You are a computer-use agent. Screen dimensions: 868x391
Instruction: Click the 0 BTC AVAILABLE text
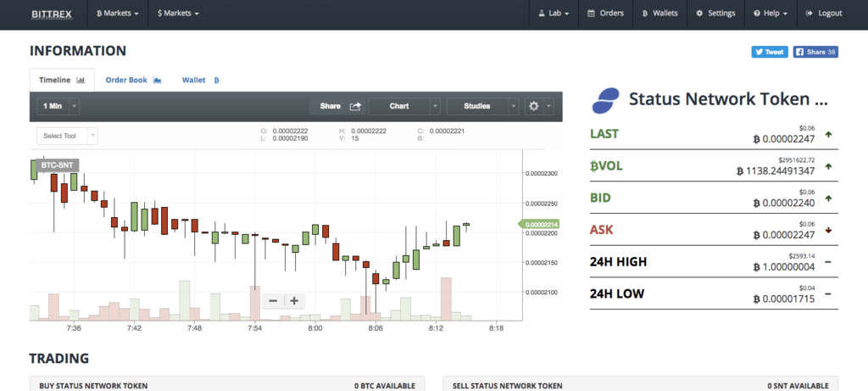click(x=385, y=386)
